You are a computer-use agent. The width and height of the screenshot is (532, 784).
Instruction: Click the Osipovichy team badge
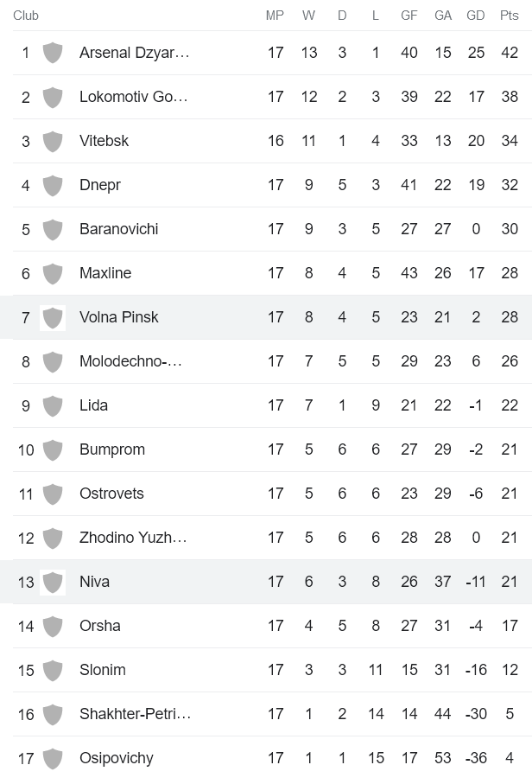pos(52,758)
